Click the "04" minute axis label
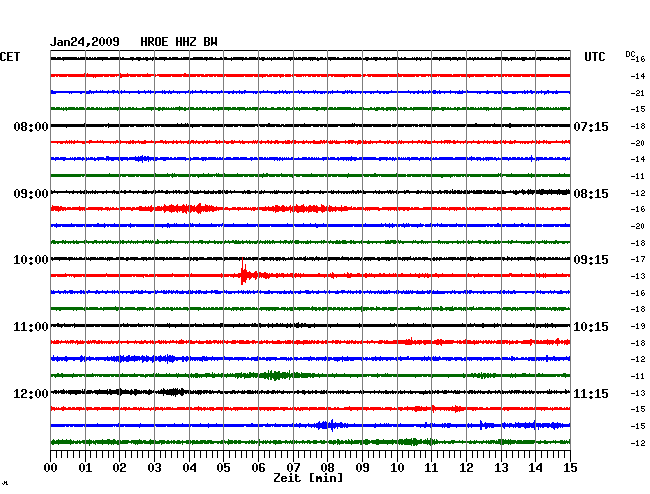650x494 pixels. click(x=189, y=468)
